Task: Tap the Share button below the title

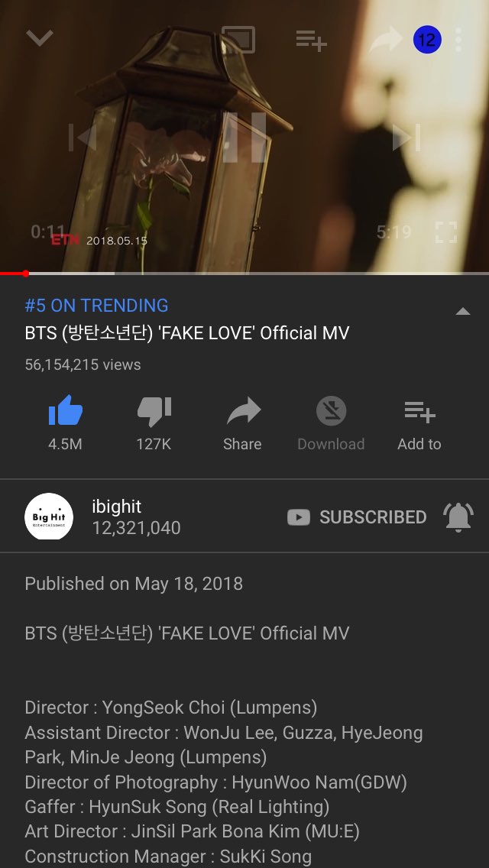Action: pyautogui.click(x=242, y=423)
